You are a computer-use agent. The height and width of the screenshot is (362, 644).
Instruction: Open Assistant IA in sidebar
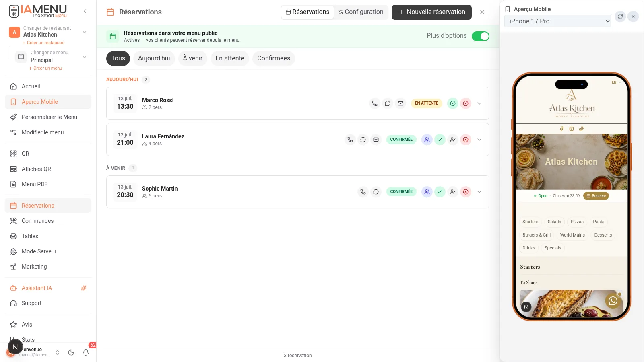click(x=48, y=288)
